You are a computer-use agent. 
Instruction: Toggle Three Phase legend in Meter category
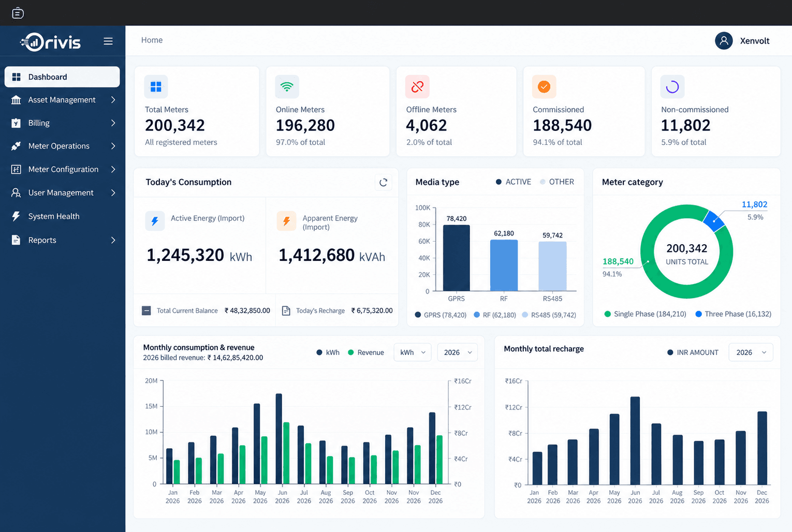pos(734,314)
